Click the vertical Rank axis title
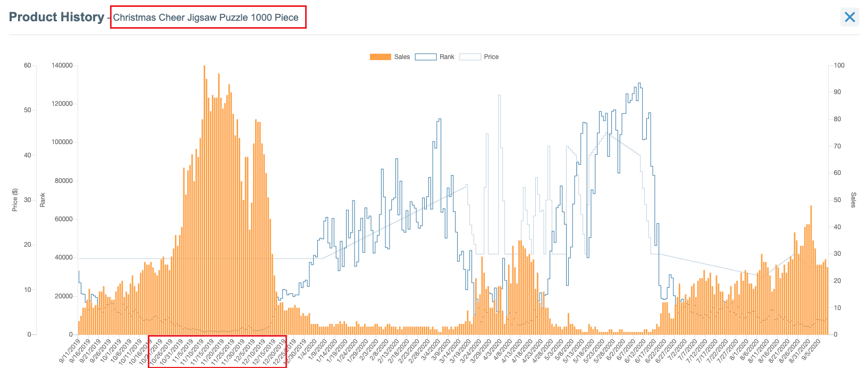 click(x=43, y=200)
